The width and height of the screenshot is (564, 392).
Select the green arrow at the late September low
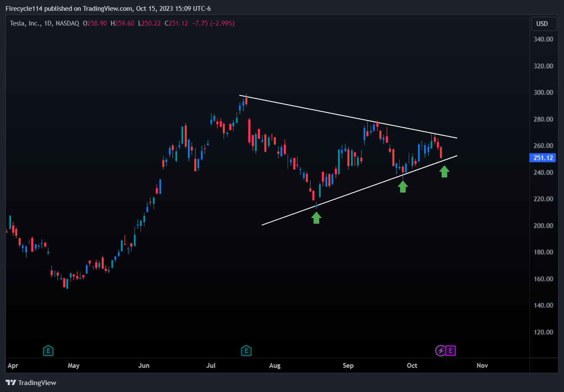click(403, 186)
